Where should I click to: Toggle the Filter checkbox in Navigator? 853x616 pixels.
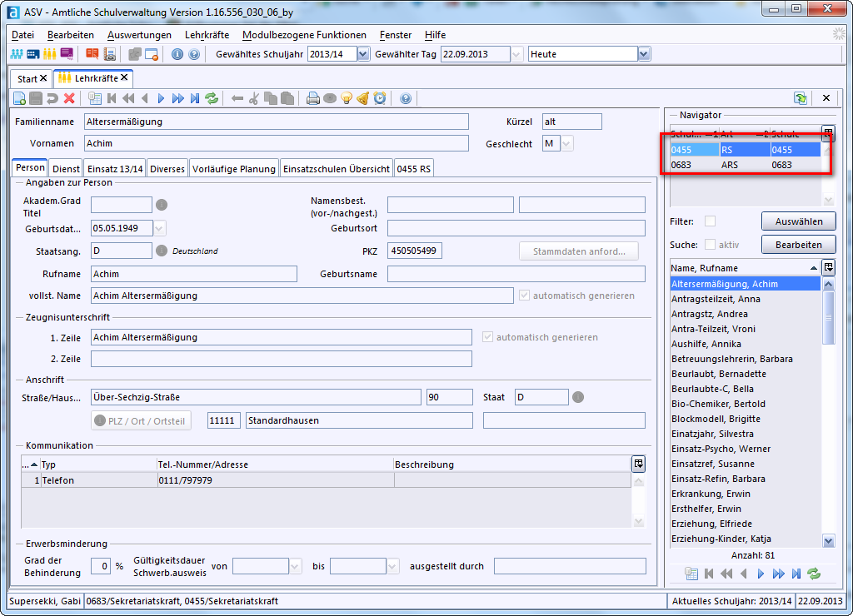710,221
